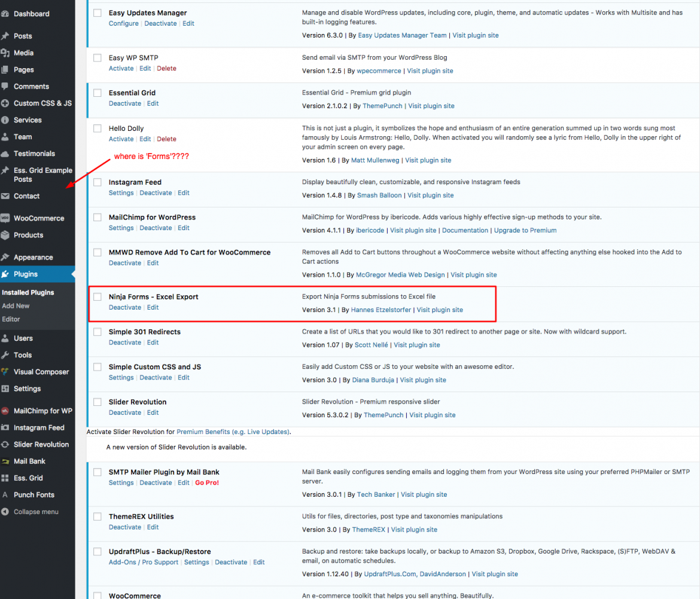The image size is (700, 599).
Task: Open MailChimp Upgrade to Premium link
Action: point(525,231)
